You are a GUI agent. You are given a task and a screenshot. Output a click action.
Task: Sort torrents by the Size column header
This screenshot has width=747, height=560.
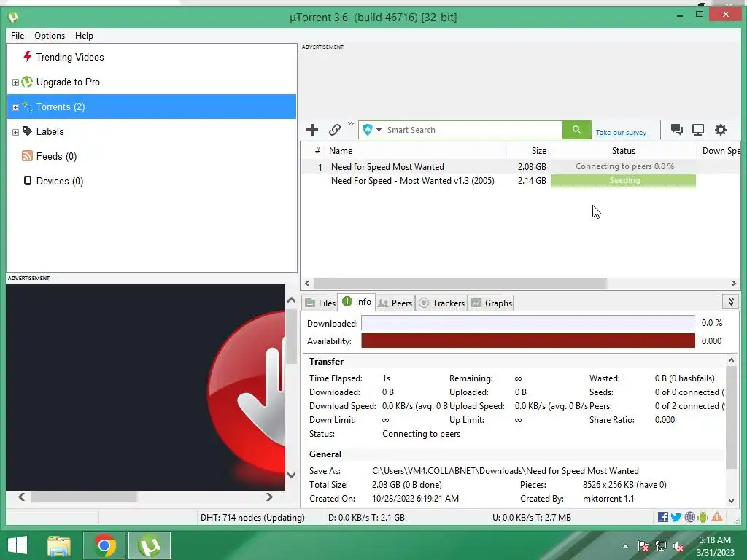coord(539,150)
